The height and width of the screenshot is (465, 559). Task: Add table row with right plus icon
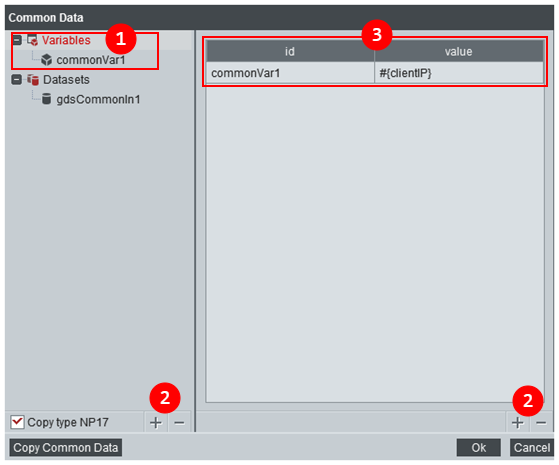[x=518, y=423]
